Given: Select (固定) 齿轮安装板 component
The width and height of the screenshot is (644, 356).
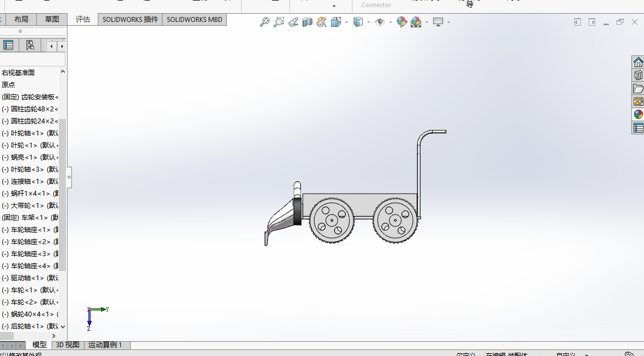Looking at the screenshot, I should (x=30, y=97).
